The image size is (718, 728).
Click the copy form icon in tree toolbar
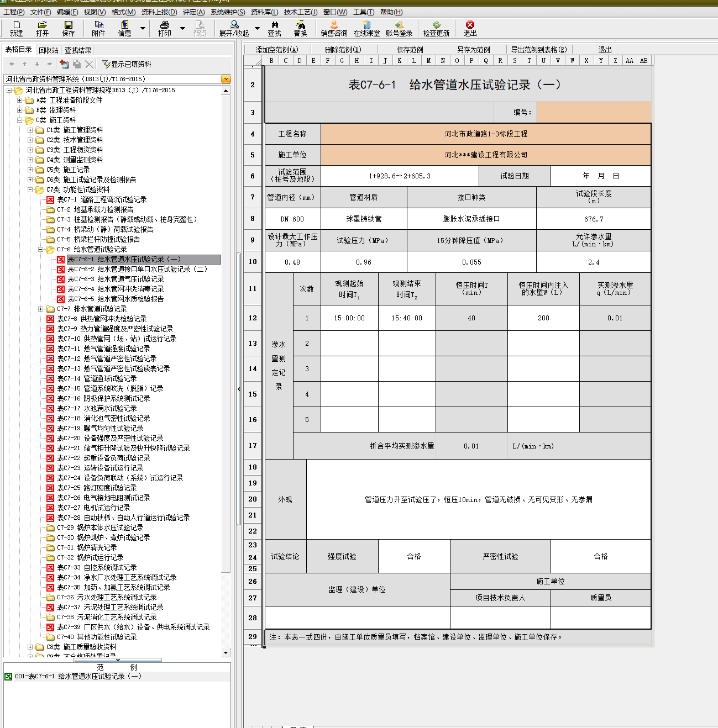pyautogui.click(x=77, y=64)
